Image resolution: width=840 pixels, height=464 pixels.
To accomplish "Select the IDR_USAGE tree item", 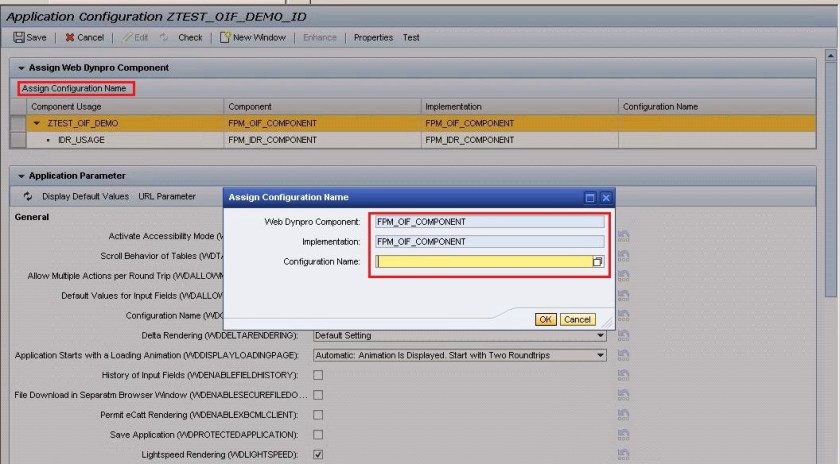I will click(x=81, y=140).
